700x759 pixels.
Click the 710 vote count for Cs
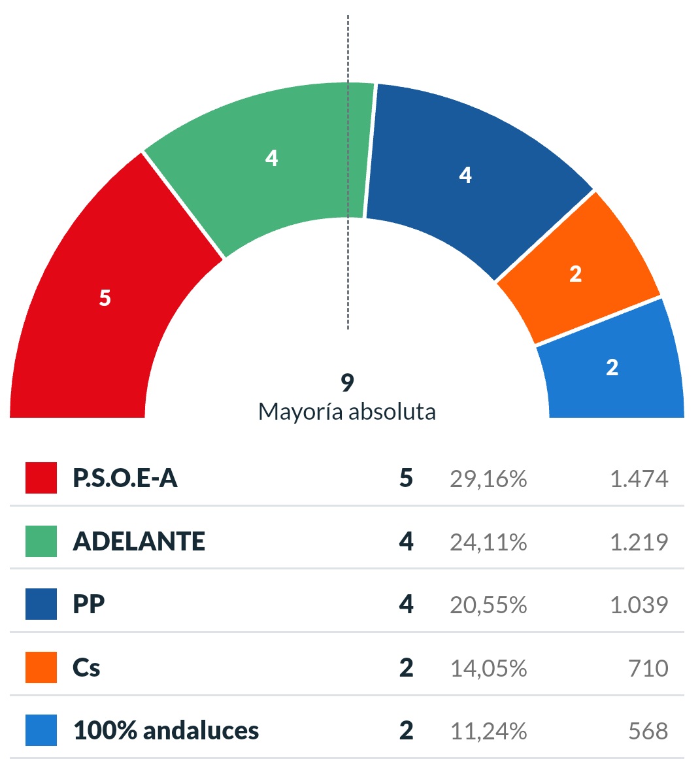(x=648, y=668)
